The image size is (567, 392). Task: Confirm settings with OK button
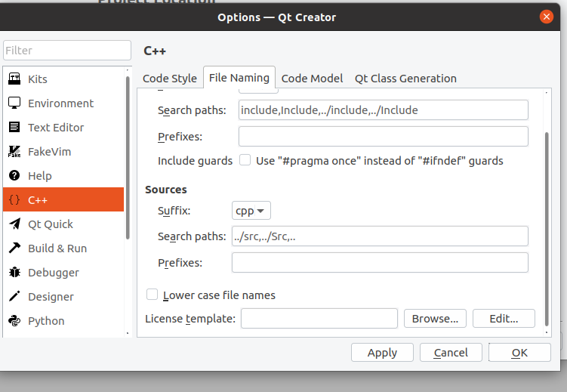point(519,352)
